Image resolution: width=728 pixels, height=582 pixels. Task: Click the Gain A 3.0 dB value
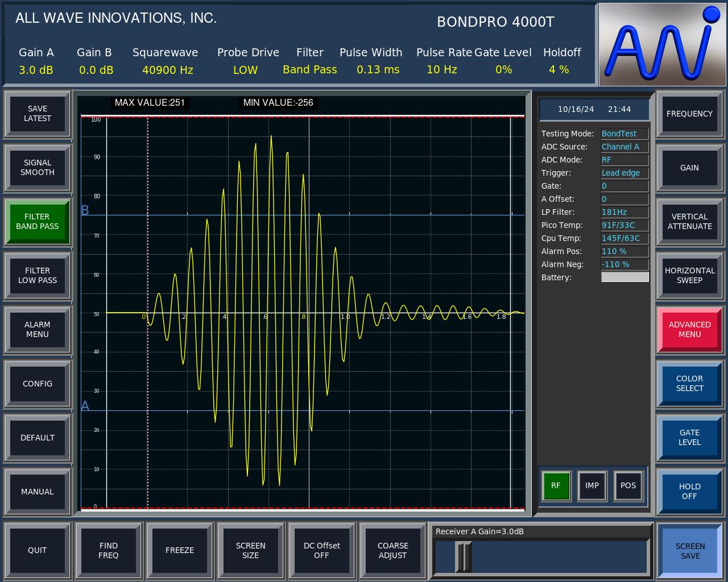(36, 70)
